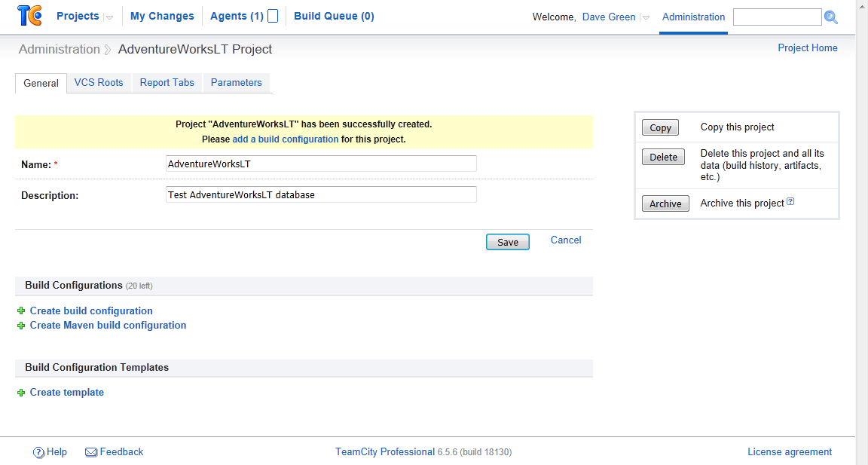This screenshot has width=868, height=465.
Task: Switch to the Parameters tab
Action: [x=237, y=82]
